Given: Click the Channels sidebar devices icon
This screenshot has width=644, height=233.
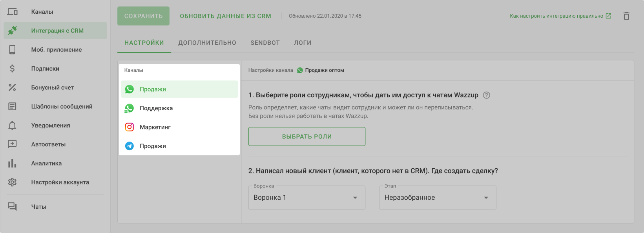Looking at the screenshot, I should [x=13, y=12].
